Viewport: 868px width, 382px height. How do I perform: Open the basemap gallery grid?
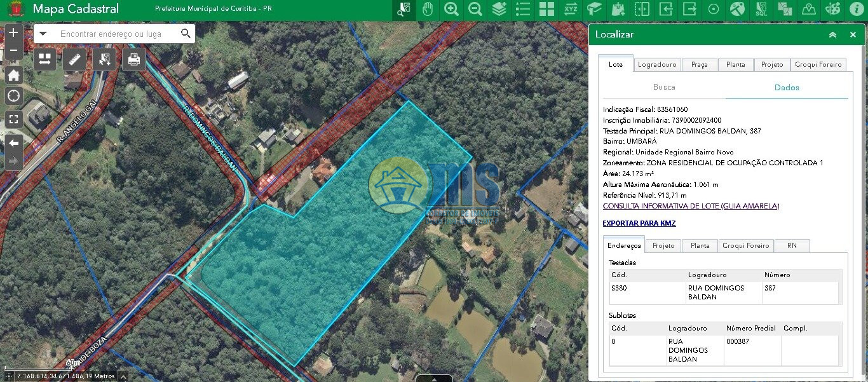pos(546,10)
